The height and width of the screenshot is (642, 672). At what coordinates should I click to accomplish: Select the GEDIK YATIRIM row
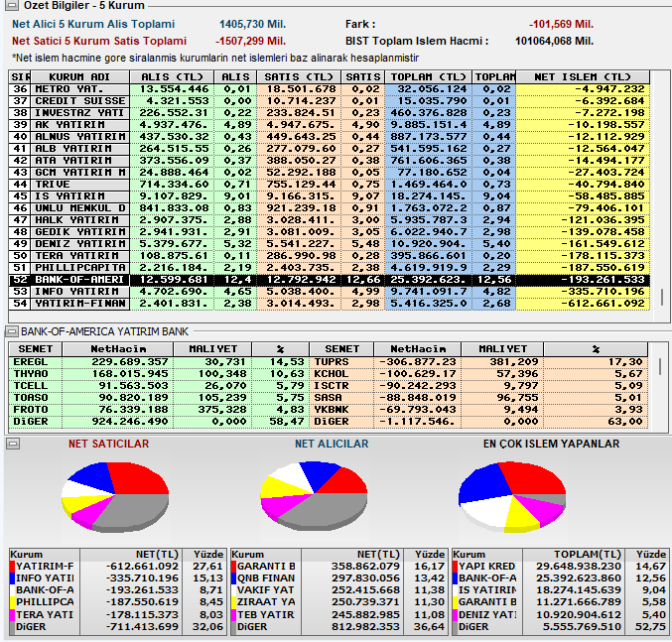coord(330,232)
